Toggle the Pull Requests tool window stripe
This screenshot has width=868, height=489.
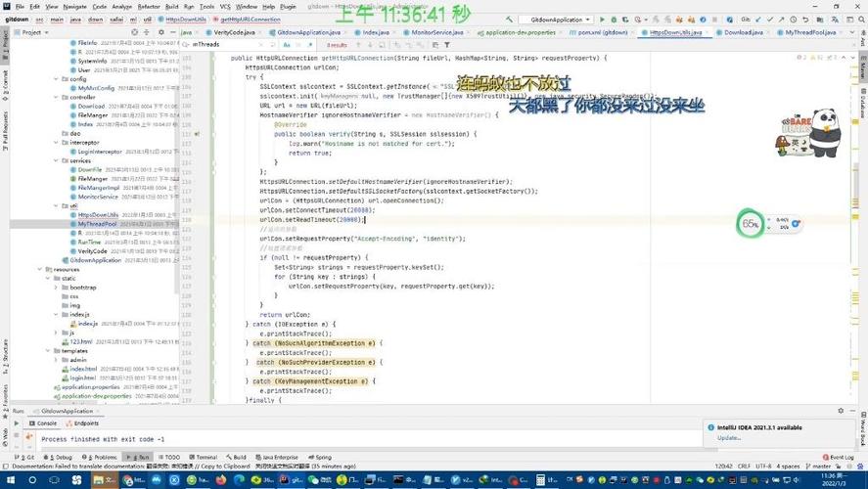(x=5, y=131)
